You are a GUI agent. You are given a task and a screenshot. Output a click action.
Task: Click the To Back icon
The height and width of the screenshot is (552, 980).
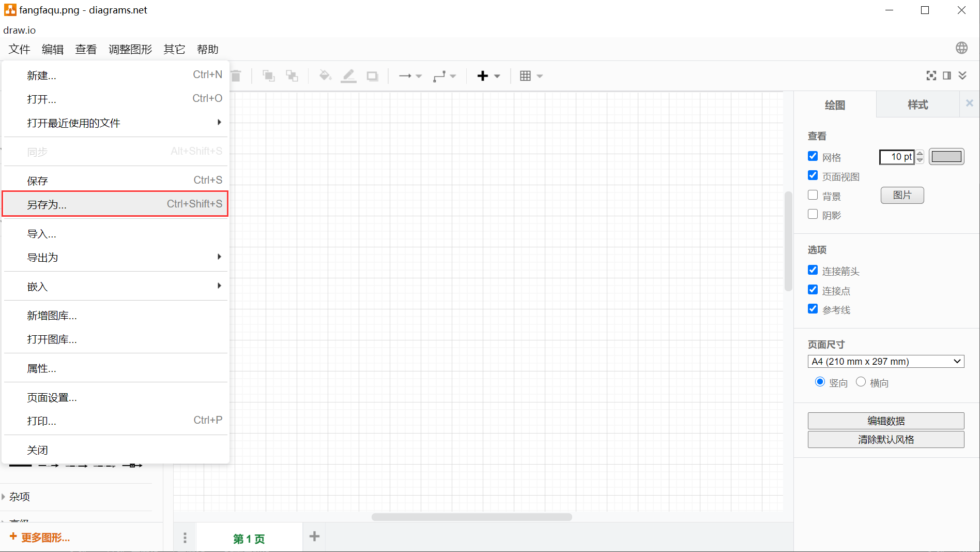[292, 76]
